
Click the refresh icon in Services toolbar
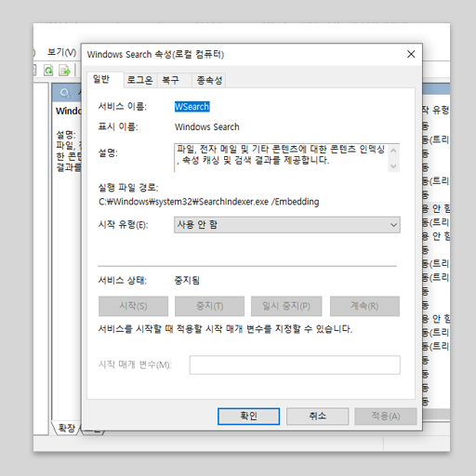[x=48, y=71]
